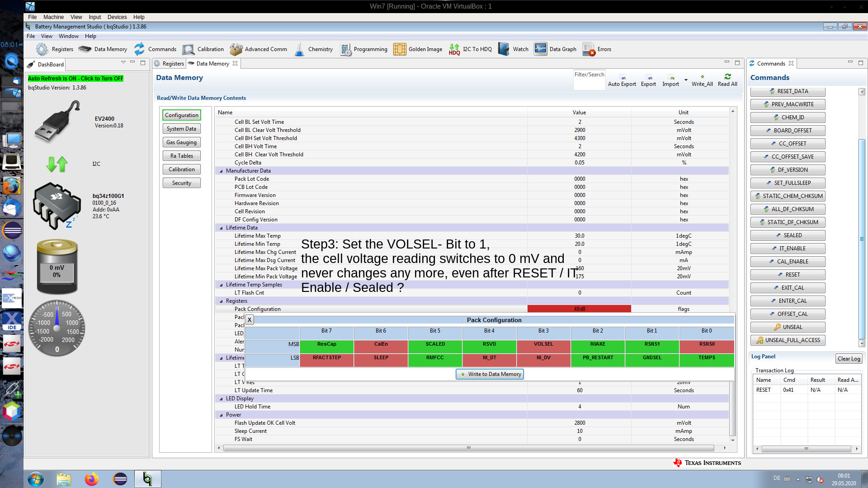Open the Errors log icon
Viewport: 868px width, 488px height.
tap(589, 49)
